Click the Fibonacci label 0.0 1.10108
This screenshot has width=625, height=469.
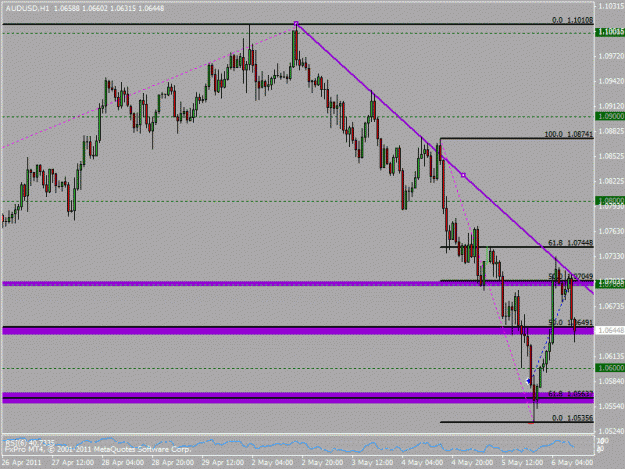[x=572, y=20]
